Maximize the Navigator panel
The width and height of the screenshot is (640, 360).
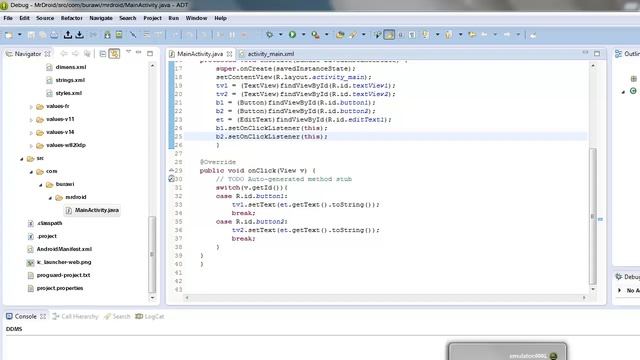150,53
